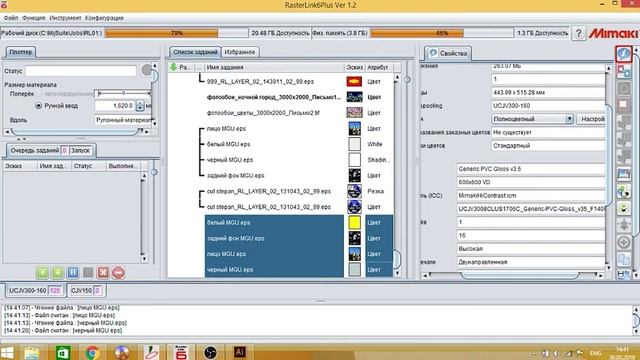Pause the job queue with blue pause button
This screenshot has height=360, width=640.
pyautogui.click(x=73, y=272)
